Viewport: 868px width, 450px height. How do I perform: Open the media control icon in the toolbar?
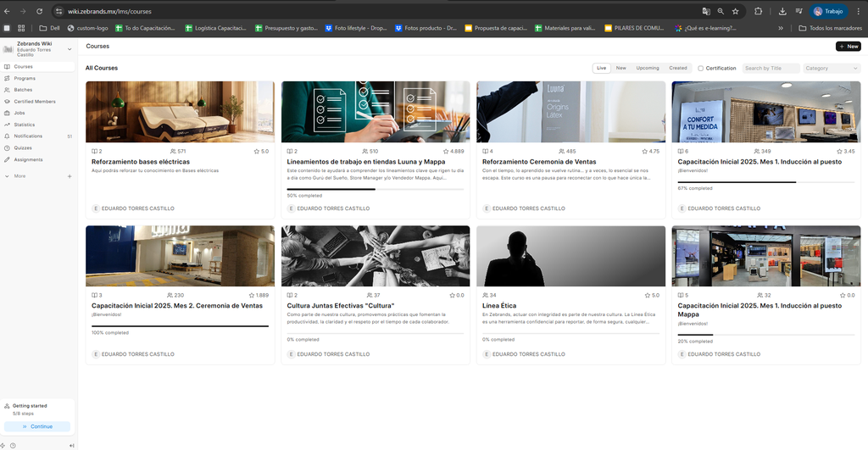(798, 11)
